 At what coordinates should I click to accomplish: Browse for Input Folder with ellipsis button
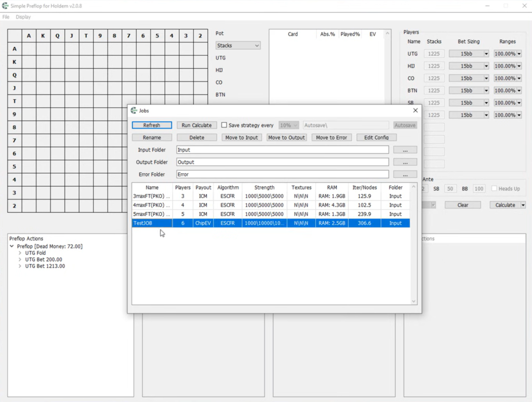coord(405,150)
